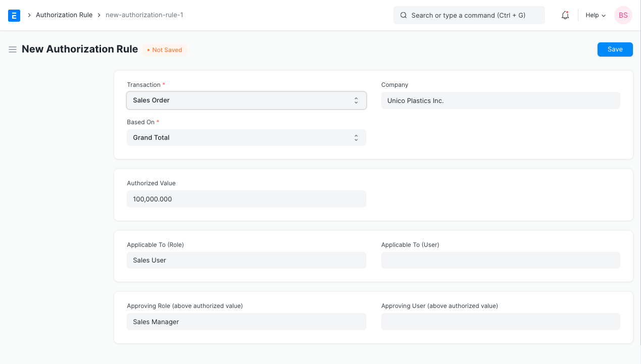Click the Not Saved status indicator
Image resolution: width=641 pixels, height=364 pixels.
(x=164, y=50)
